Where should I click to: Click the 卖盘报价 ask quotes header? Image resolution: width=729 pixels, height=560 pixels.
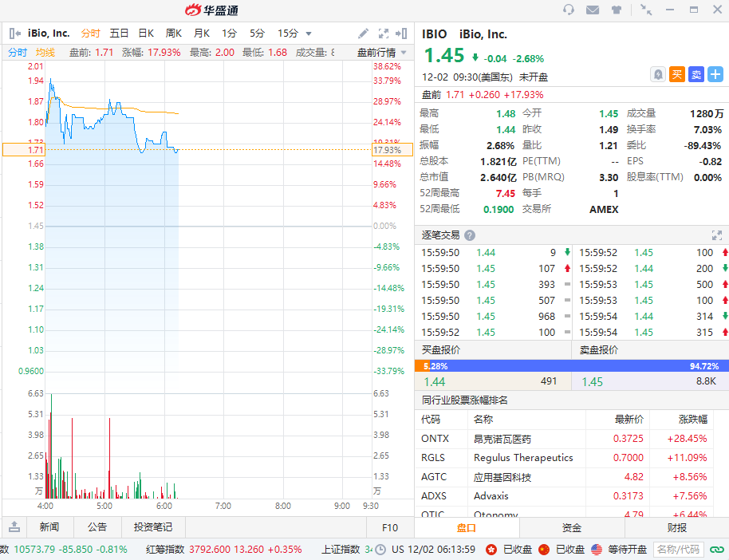[x=599, y=350]
